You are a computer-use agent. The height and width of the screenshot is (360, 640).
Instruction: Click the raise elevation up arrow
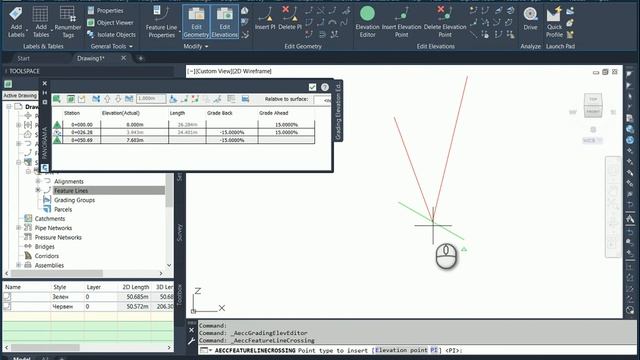107,99
